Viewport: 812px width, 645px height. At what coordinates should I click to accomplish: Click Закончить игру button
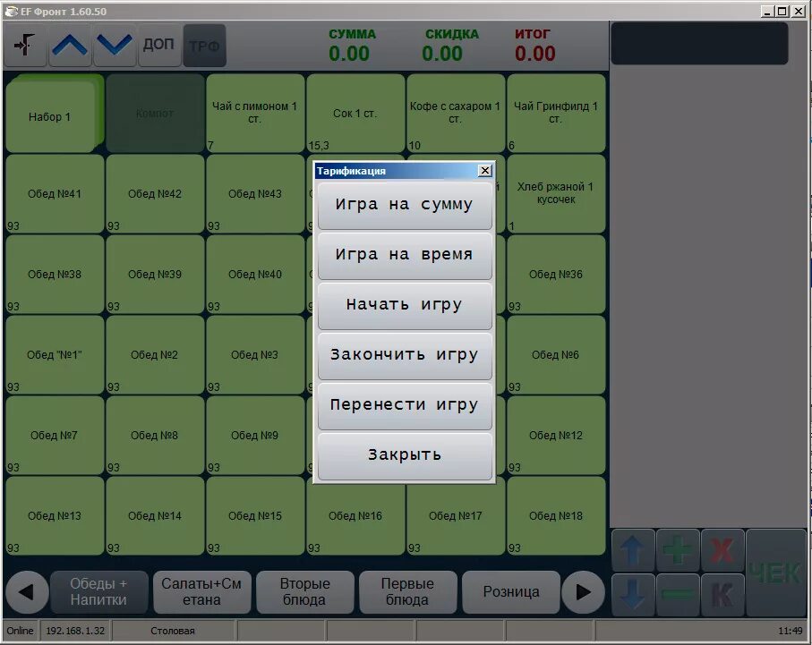click(x=405, y=356)
